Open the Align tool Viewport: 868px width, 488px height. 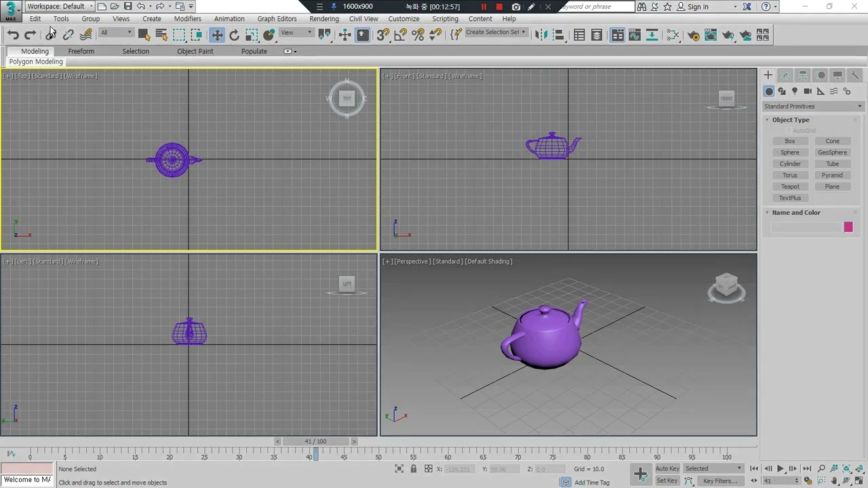pos(559,35)
